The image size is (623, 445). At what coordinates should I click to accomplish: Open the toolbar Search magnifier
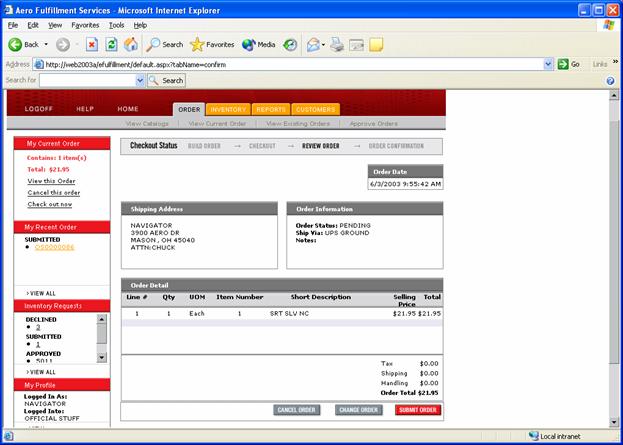[x=164, y=44]
